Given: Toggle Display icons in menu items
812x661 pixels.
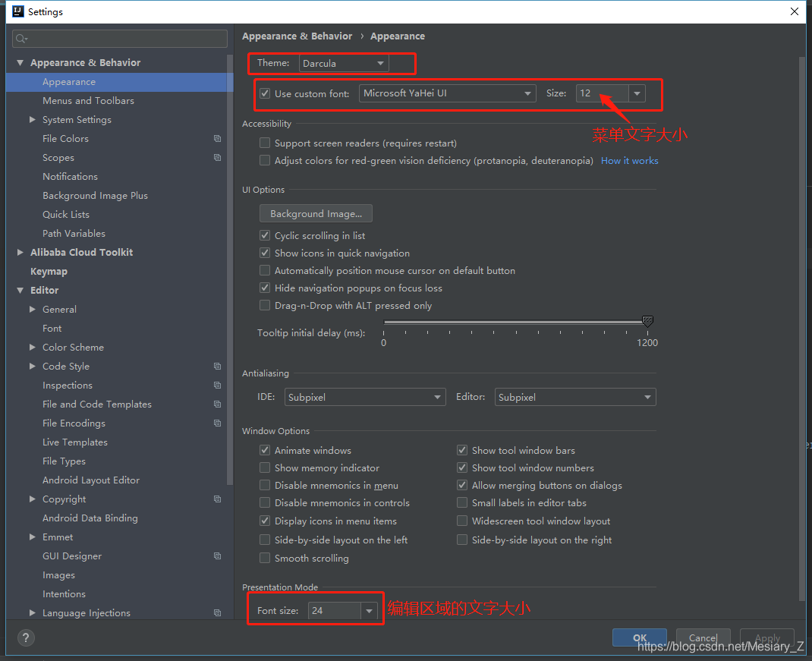Looking at the screenshot, I should 265,521.
